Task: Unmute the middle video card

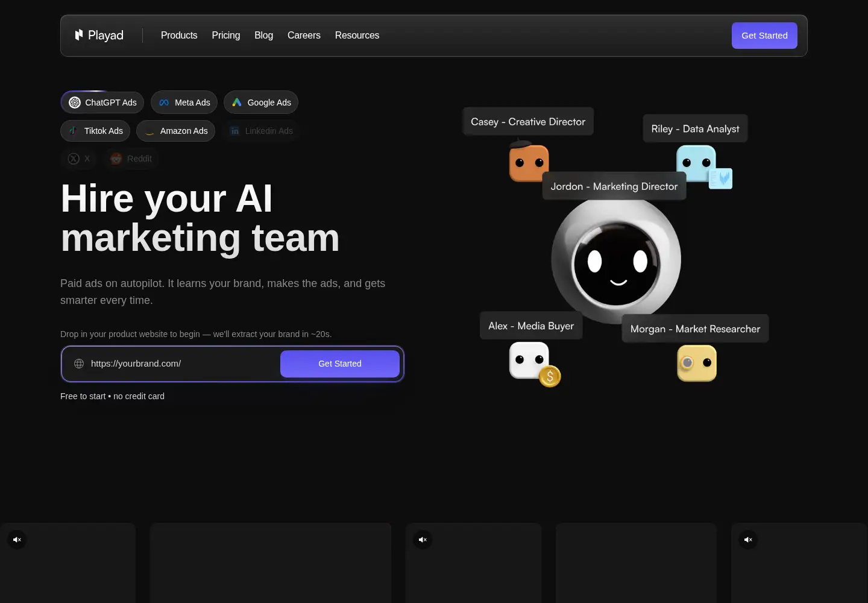Action: pyautogui.click(x=423, y=540)
